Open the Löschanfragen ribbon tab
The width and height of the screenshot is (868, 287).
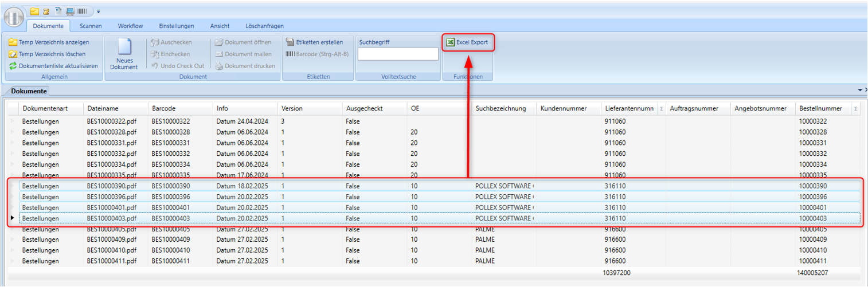(x=264, y=26)
